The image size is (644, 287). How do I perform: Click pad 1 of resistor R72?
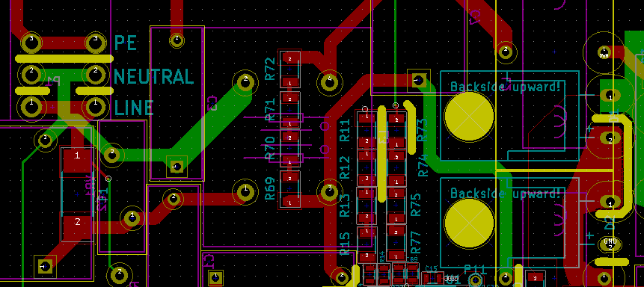(289, 82)
